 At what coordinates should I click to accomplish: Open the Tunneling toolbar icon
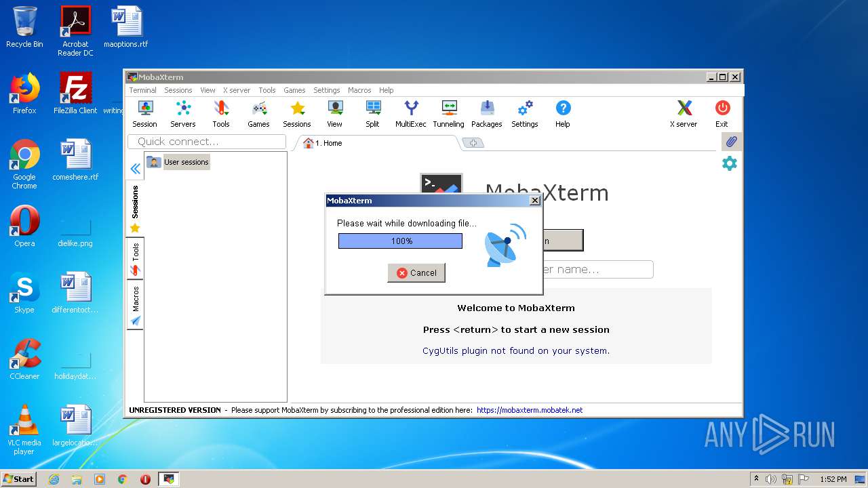(449, 114)
